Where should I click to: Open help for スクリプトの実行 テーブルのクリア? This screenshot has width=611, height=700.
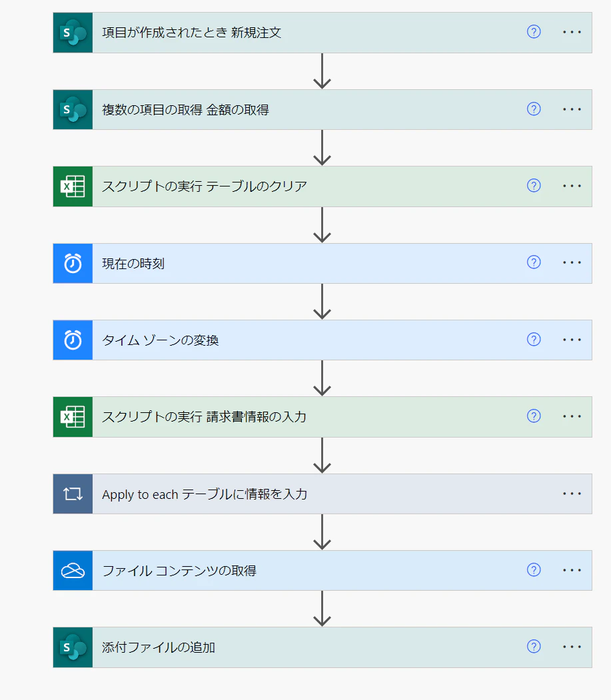(x=534, y=186)
